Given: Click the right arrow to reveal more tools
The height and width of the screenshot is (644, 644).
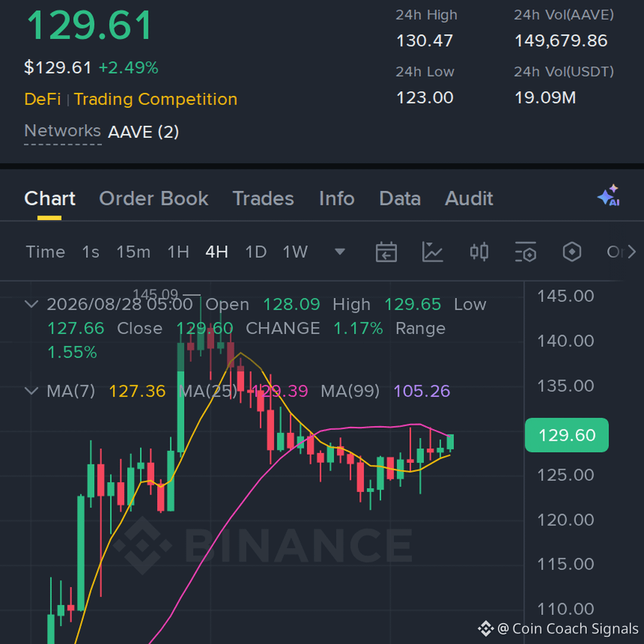Looking at the screenshot, I should click(x=631, y=252).
